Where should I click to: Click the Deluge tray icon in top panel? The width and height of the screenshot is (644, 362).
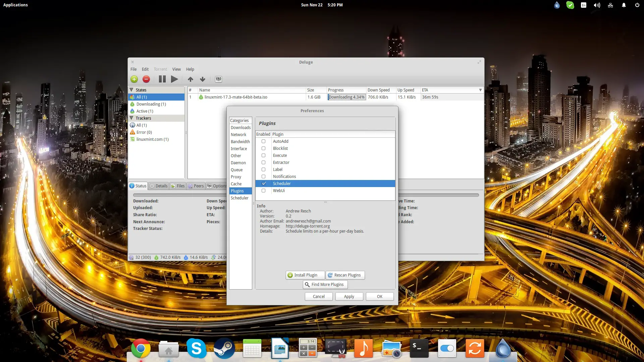(557, 5)
